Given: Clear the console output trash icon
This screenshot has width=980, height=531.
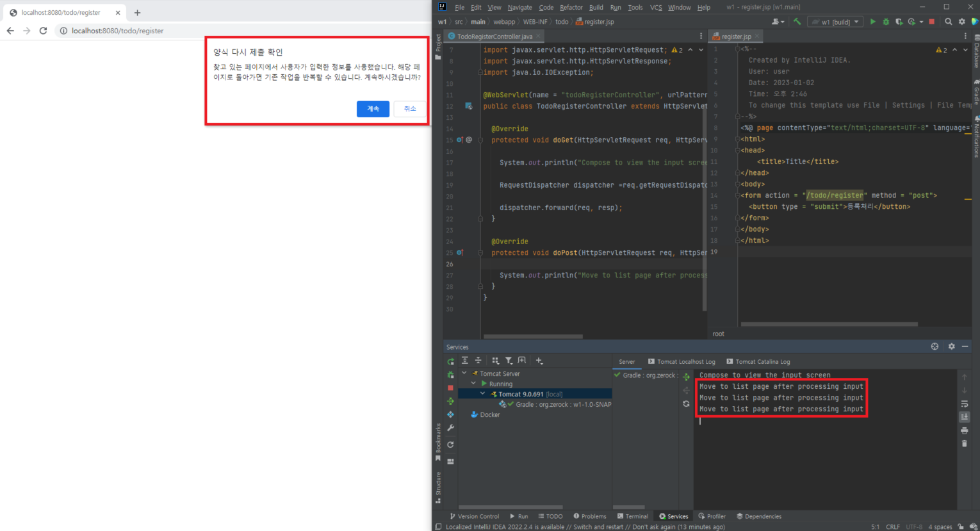Looking at the screenshot, I should click(964, 443).
